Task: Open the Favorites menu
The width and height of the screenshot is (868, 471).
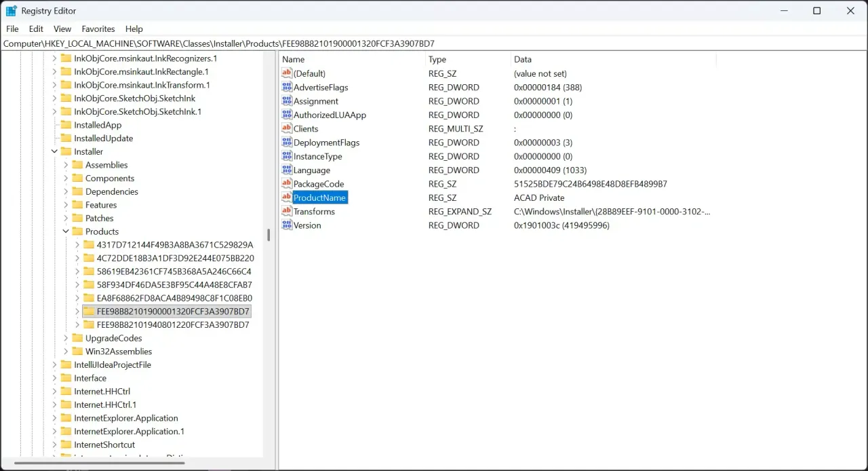Action: 98,29
